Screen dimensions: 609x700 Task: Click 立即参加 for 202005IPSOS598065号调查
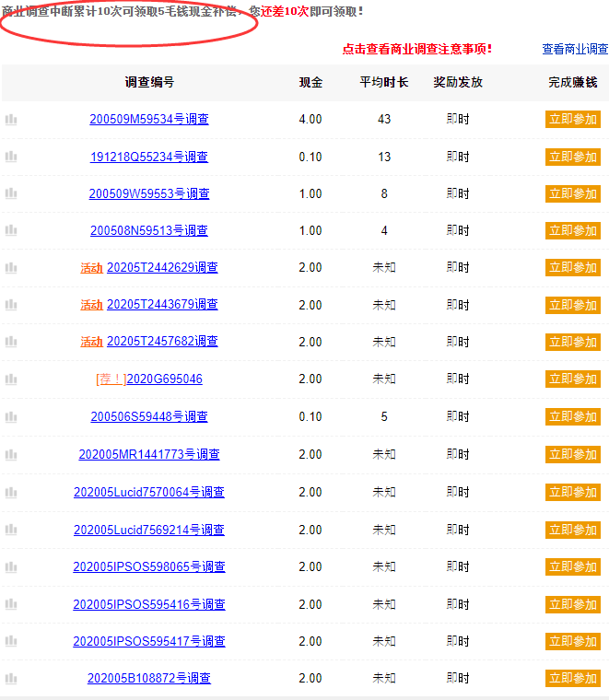coord(573,567)
